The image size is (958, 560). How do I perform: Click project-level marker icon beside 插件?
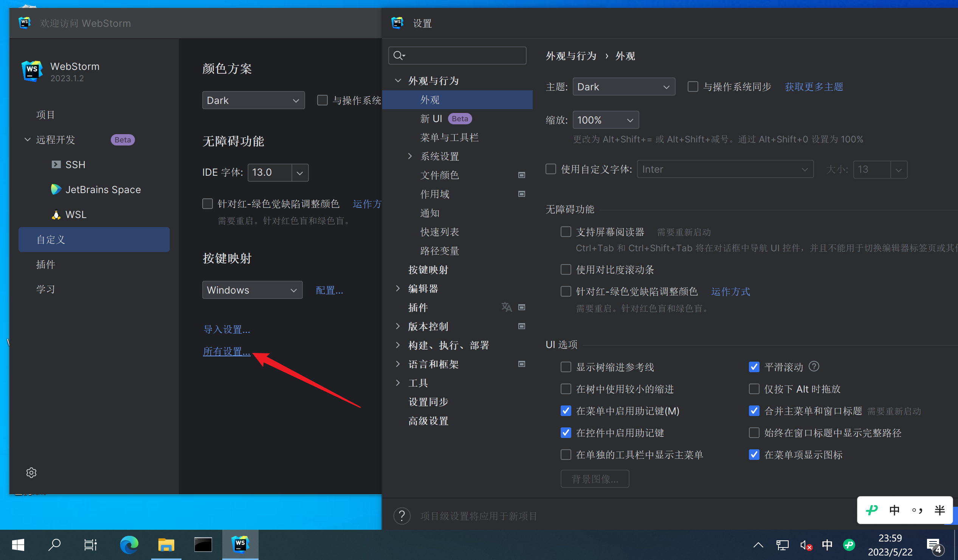tap(522, 307)
